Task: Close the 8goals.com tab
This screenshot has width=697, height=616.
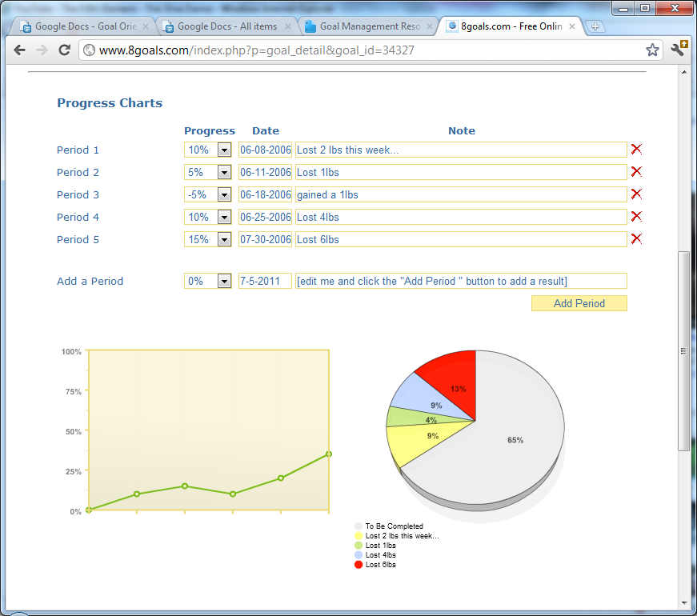Action: [x=572, y=26]
